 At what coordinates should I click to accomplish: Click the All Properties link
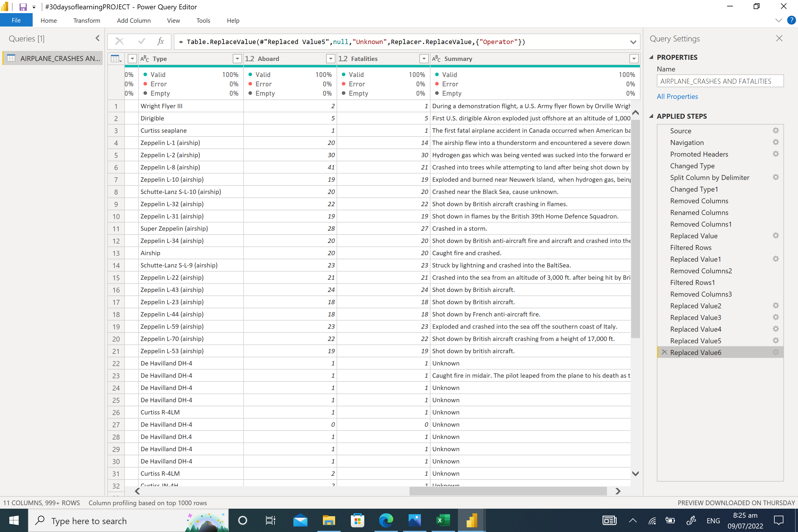coord(677,96)
